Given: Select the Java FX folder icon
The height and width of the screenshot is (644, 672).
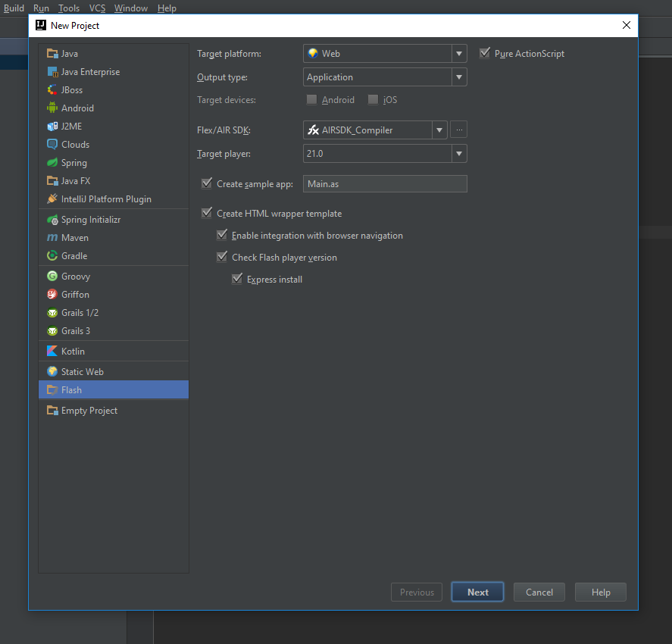Looking at the screenshot, I should [x=52, y=181].
